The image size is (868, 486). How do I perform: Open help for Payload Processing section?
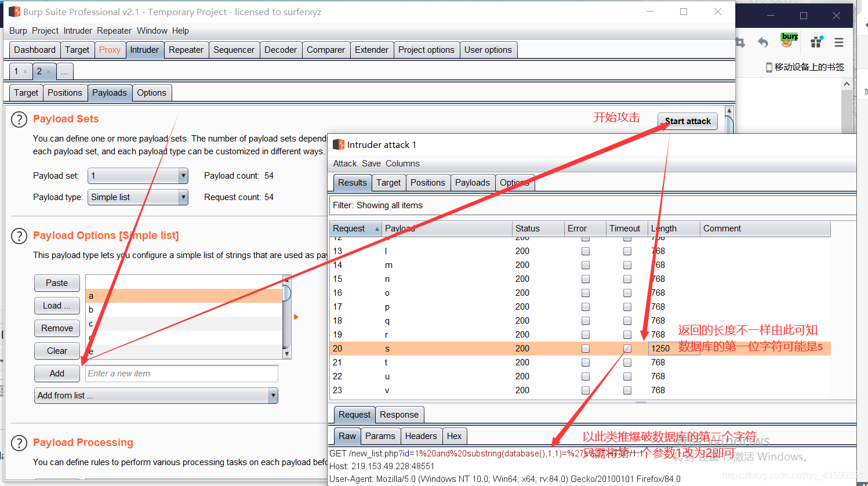tap(19, 443)
